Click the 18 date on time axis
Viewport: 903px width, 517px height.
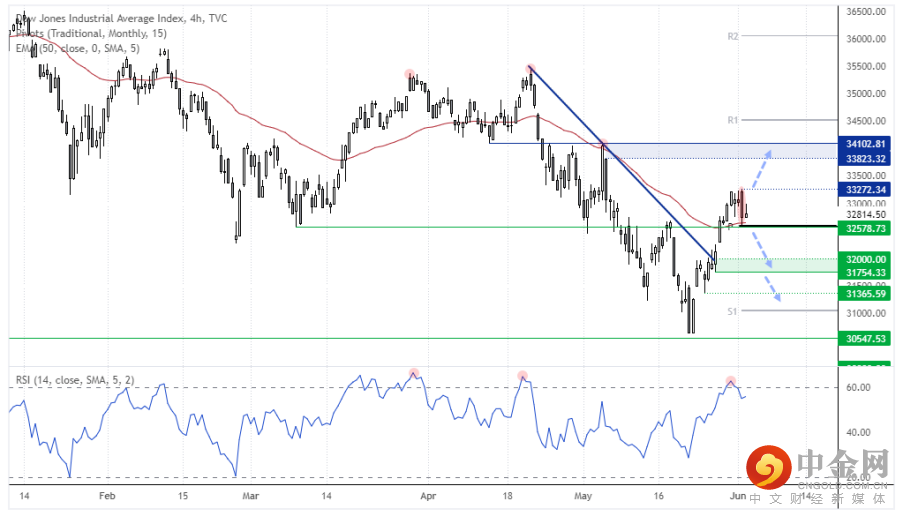pos(507,496)
